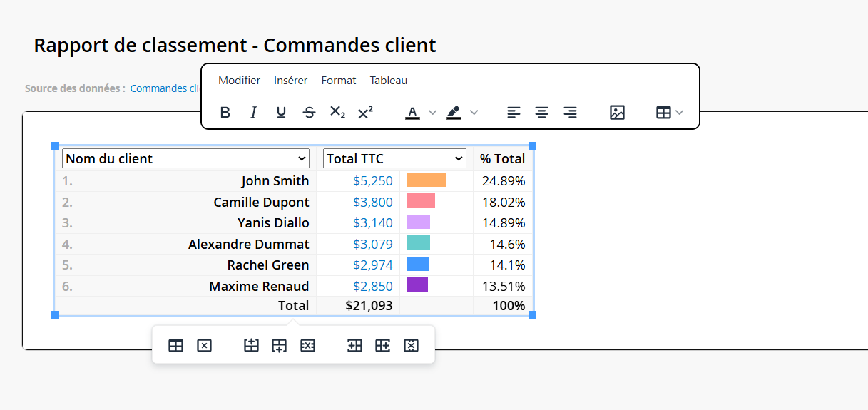
Task: Click the $3,800 amount link
Action: (x=373, y=202)
